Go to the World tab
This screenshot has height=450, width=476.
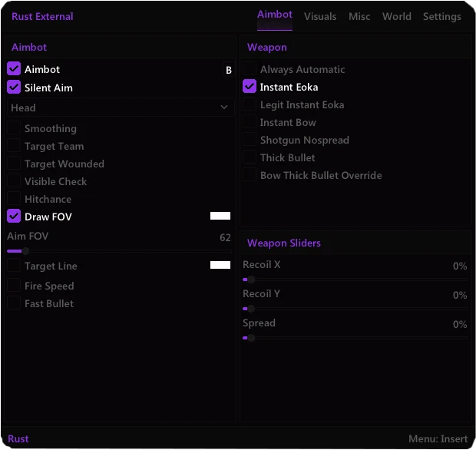[396, 16]
